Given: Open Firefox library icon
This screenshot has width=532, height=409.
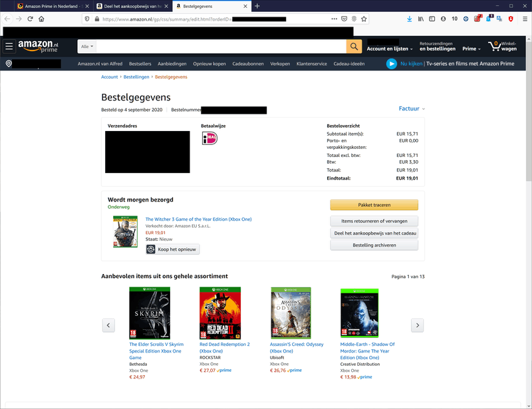Looking at the screenshot, I should pyautogui.click(x=421, y=19).
